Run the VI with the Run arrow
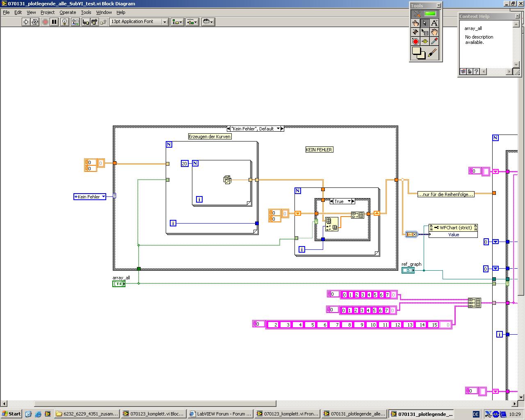Viewport: 525px width, 420px height. [x=26, y=22]
